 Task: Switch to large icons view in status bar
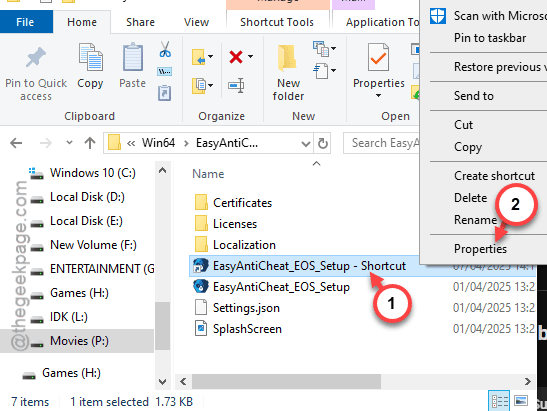(521, 401)
